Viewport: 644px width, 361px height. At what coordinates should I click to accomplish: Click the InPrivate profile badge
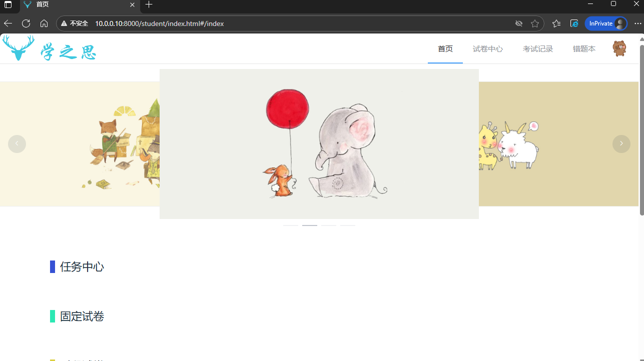point(606,23)
